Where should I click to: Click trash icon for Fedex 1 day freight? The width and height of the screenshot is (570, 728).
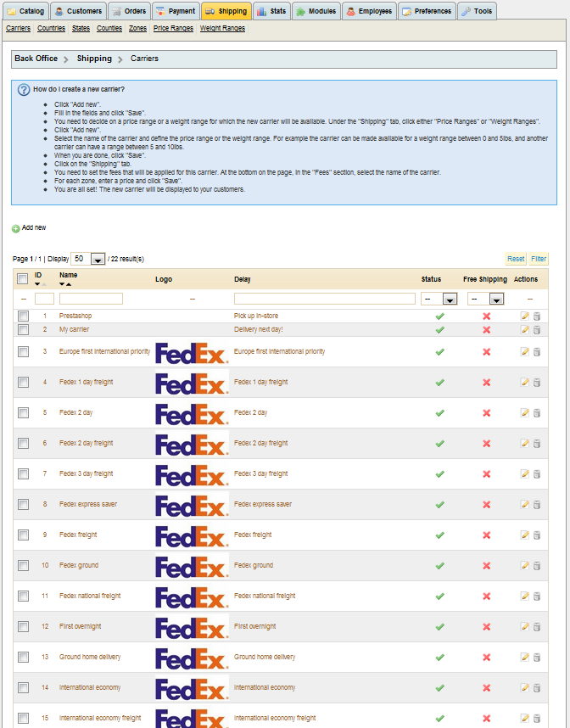(x=537, y=383)
